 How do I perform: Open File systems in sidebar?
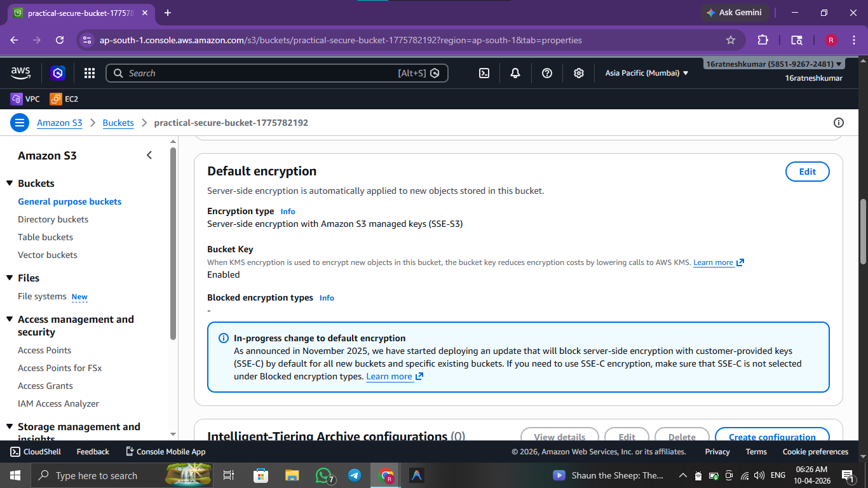(42, 296)
